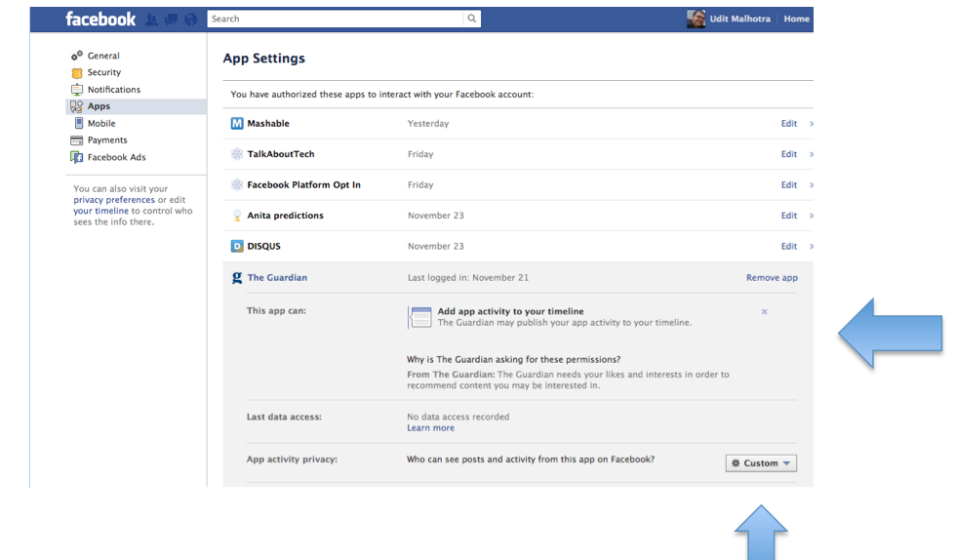Click Facebook Platform Opt In name

click(x=303, y=184)
